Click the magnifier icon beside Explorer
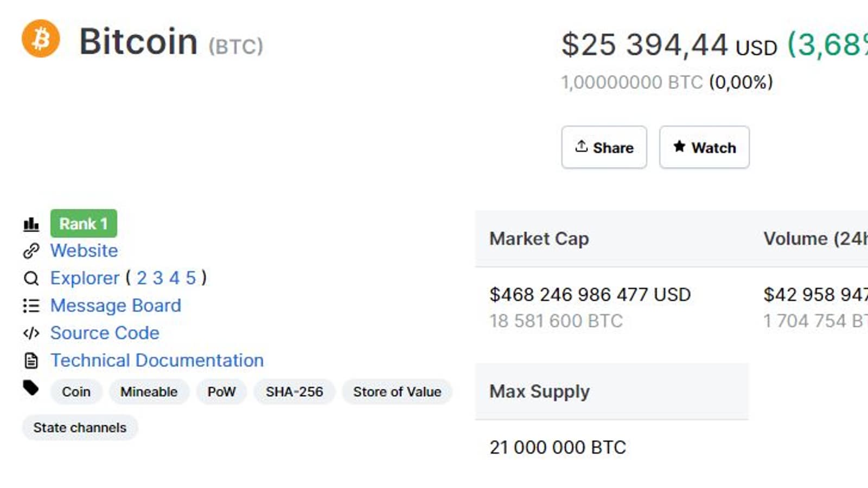Screen dimensions: 868x488 31,279
